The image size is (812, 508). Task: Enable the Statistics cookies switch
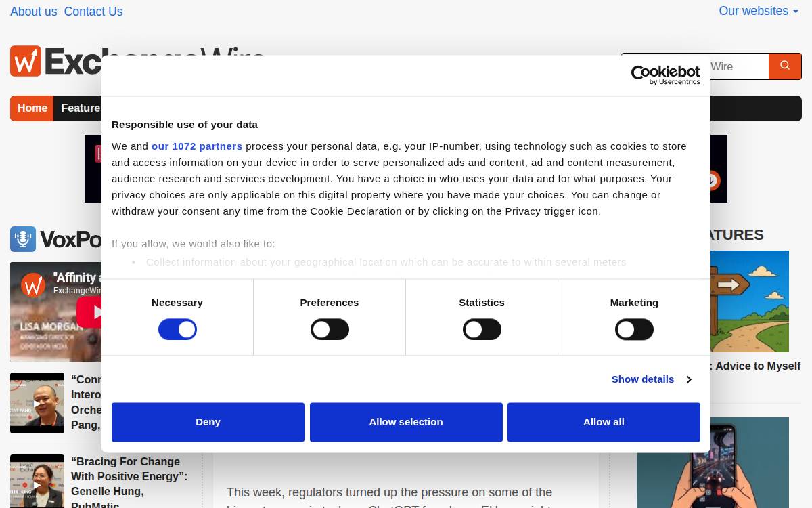[x=482, y=330]
